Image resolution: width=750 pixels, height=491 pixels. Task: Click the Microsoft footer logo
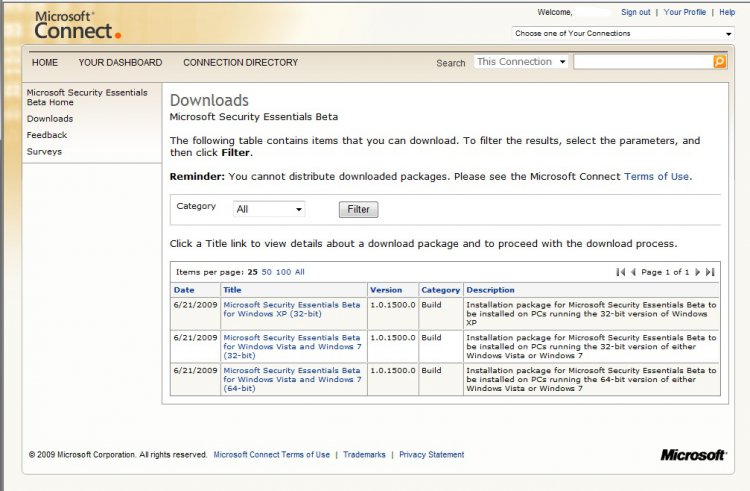(x=693, y=455)
